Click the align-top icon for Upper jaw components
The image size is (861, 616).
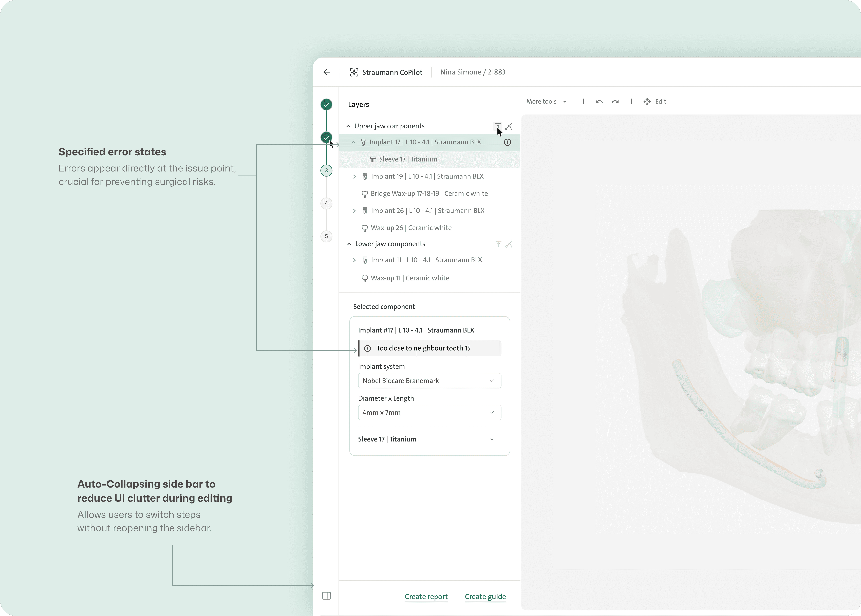(498, 126)
